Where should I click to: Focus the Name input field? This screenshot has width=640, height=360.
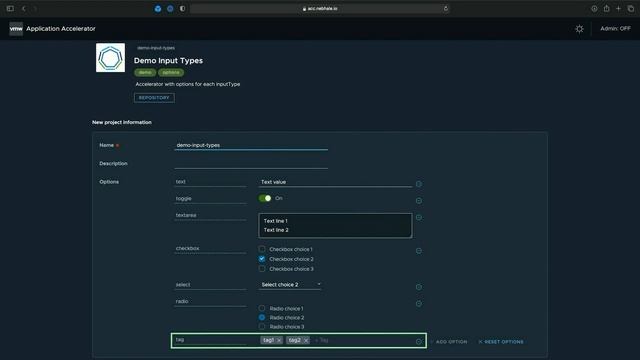click(x=251, y=145)
